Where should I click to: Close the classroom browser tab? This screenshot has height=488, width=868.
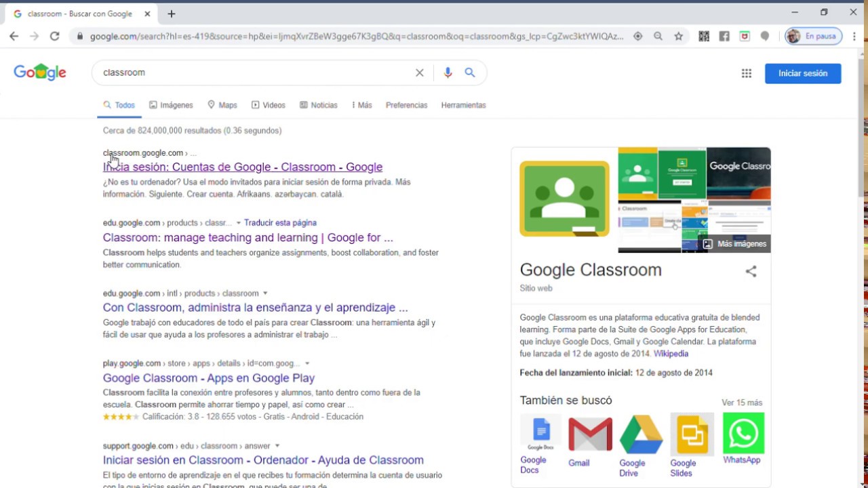tap(147, 14)
